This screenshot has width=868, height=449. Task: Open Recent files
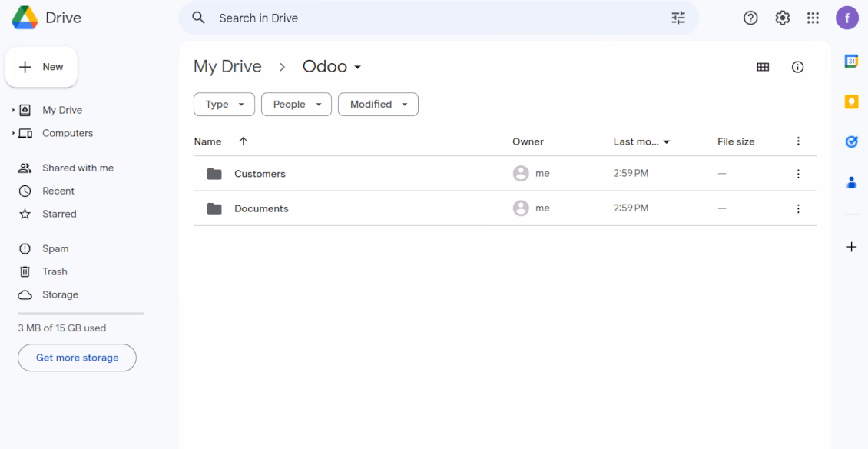tap(58, 191)
